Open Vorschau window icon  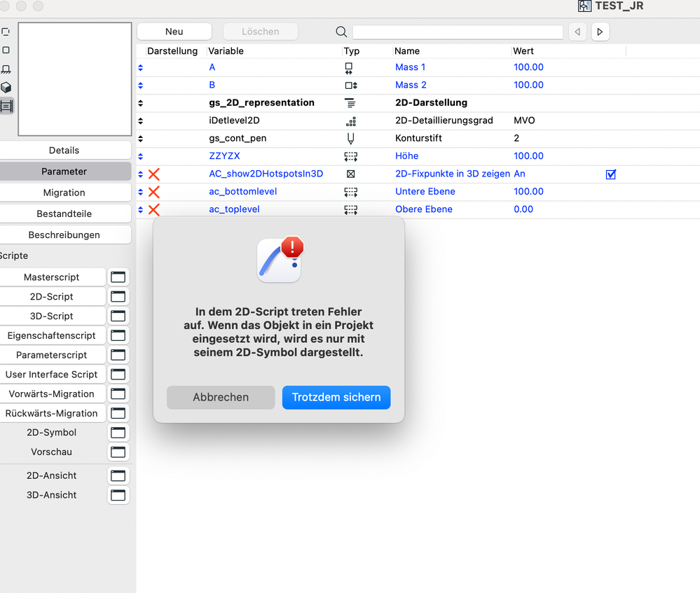point(118,452)
